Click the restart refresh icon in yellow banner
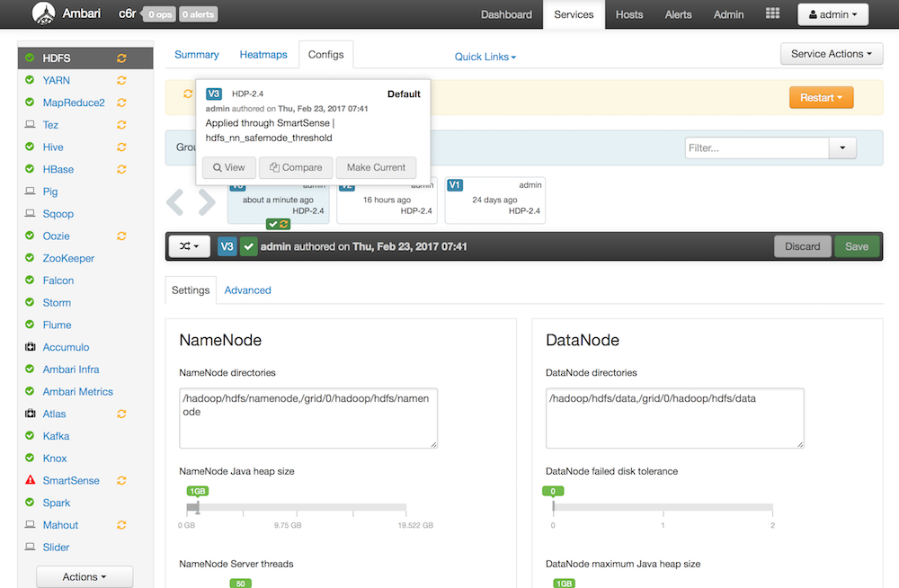 click(188, 94)
